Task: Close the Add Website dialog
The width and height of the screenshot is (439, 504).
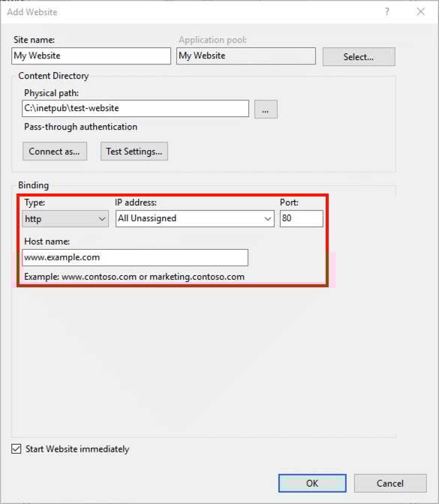Action: [x=420, y=12]
